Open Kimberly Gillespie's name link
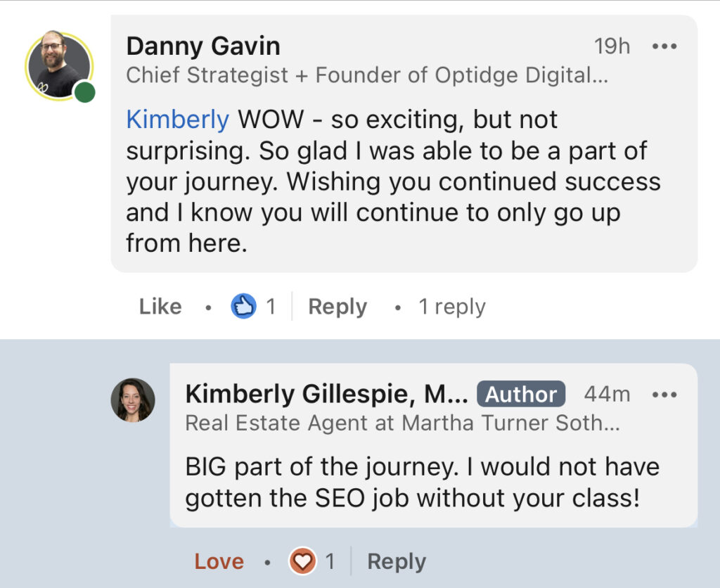The height and width of the screenshot is (588, 720). click(327, 394)
